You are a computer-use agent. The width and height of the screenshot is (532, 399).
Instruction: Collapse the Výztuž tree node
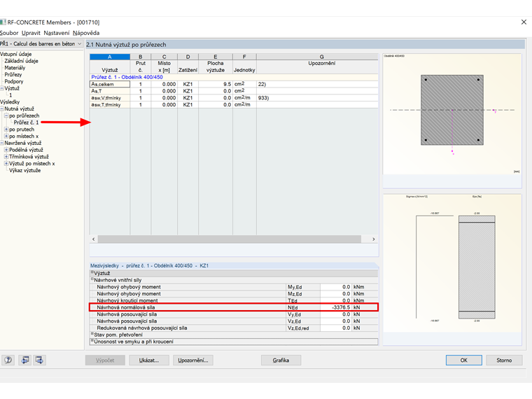coord(1,88)
